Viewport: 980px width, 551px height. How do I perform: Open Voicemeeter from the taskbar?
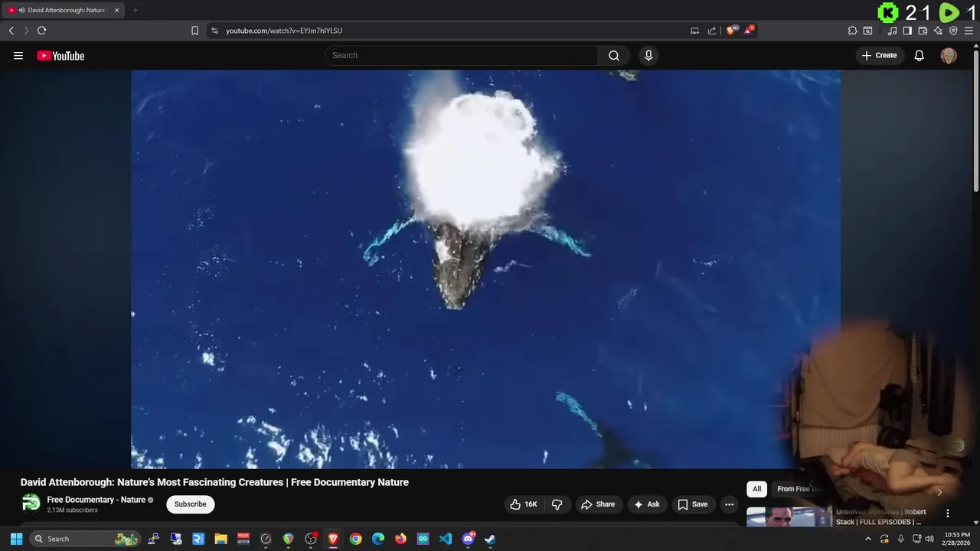(243, 539)
